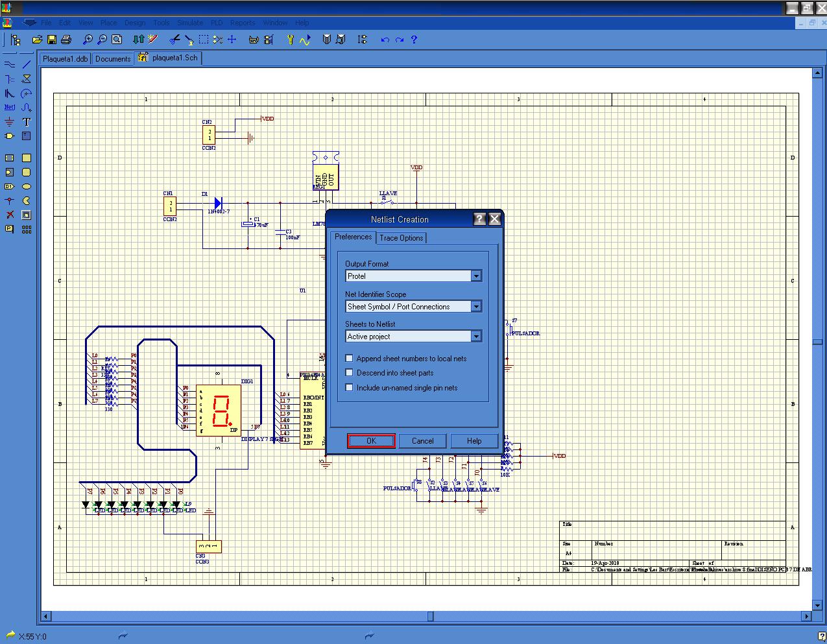Print the schematic using the printer icon

66,40
